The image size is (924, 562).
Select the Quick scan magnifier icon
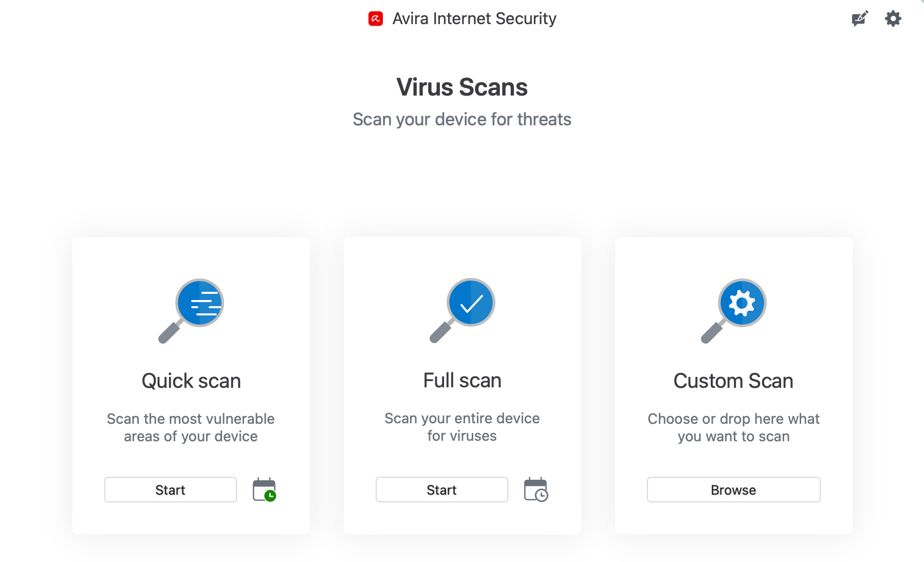[191, 310]
